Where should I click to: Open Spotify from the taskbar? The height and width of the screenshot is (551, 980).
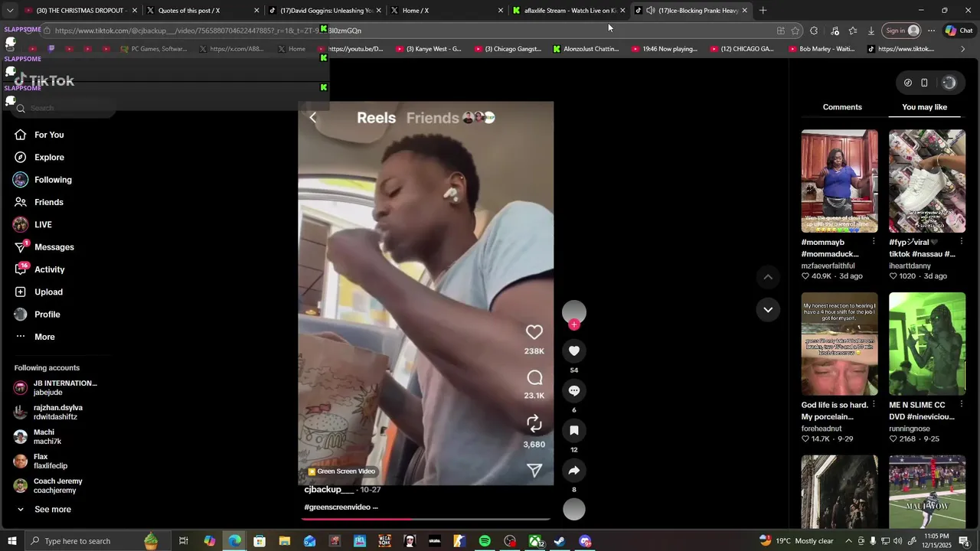point(485,541)
